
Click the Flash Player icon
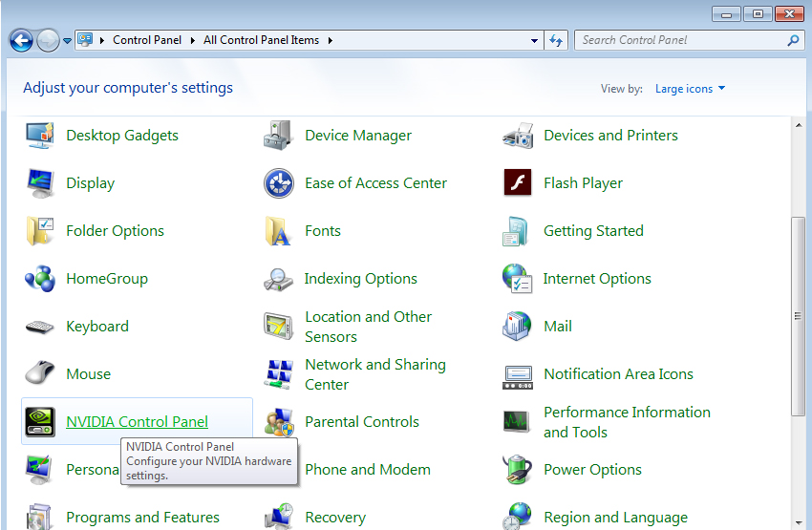[x=518, y=182]
